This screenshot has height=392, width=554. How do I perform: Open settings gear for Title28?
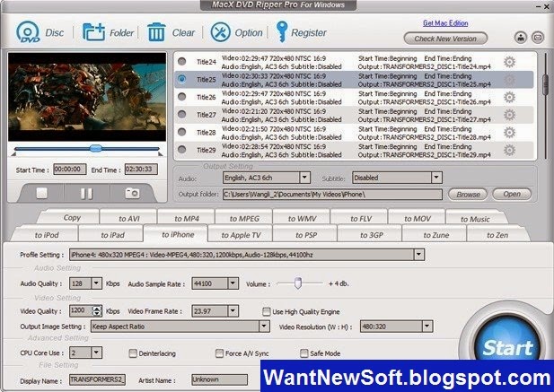pyautogui.click(x=509, y=133)
